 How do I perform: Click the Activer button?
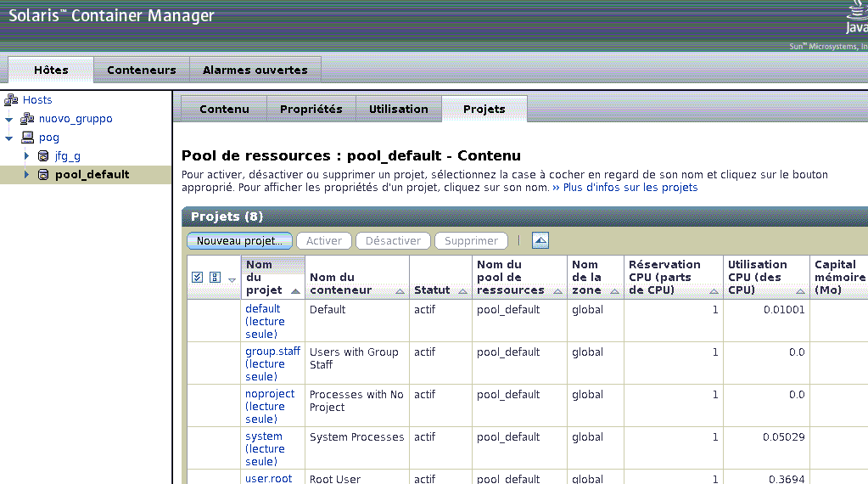click(324, 241)
